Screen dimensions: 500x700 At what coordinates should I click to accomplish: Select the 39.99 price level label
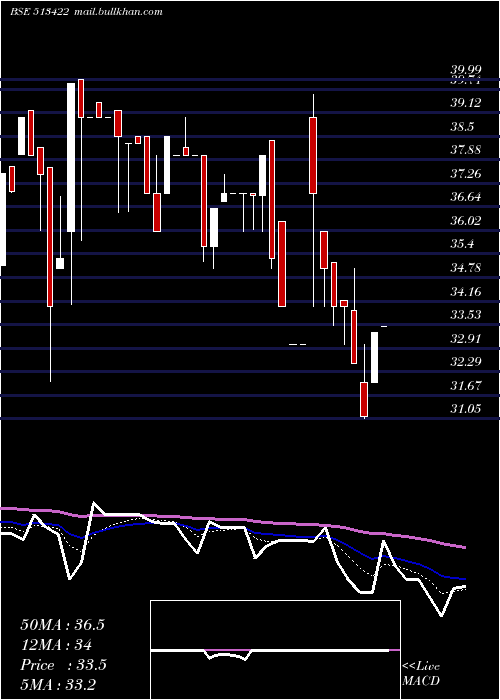[x=466, y=70]
